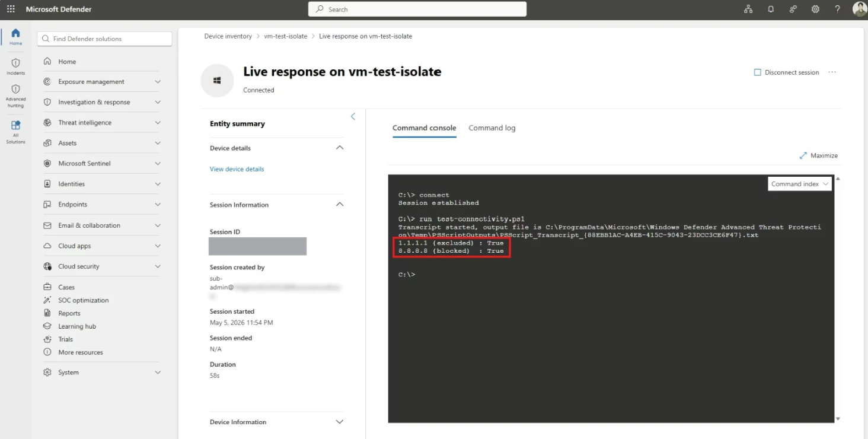The height and width of the screenshot is (439, 868).
Task: Click the Home house icon in the navigation list
Action: tap(47, 61)
